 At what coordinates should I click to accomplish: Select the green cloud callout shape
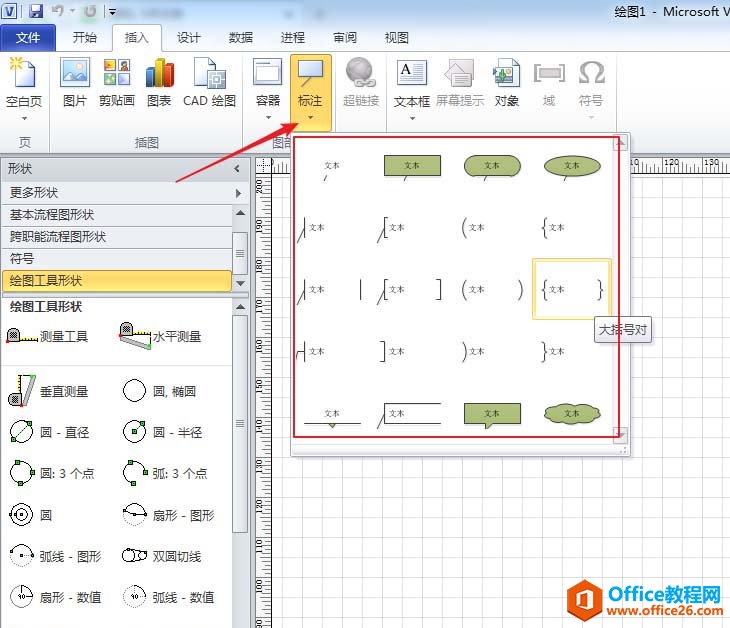tap(571, 413)
